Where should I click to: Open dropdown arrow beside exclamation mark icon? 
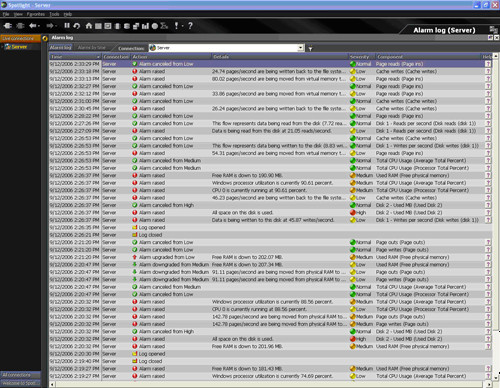click(182, 26)
